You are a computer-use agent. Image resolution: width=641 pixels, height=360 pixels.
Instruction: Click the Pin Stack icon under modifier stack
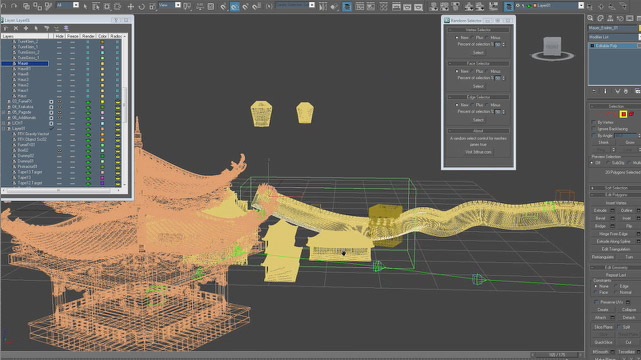[x=594, y=91]
